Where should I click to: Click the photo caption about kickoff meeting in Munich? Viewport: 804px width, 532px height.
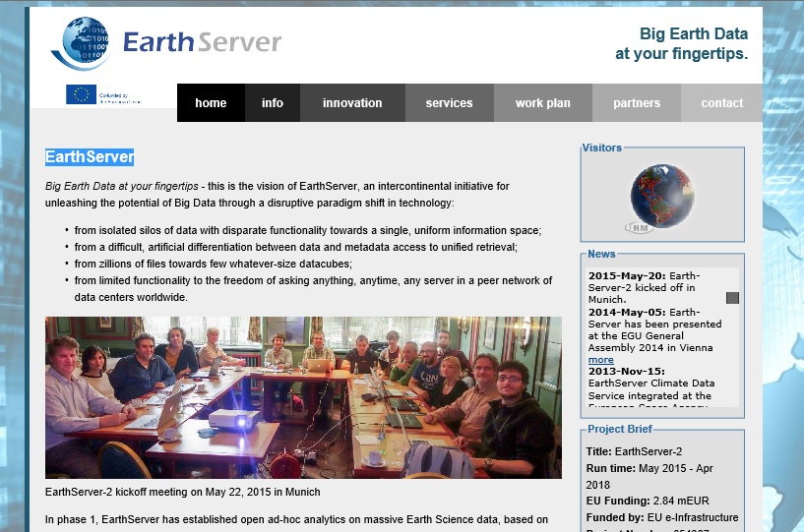point(182,492)
